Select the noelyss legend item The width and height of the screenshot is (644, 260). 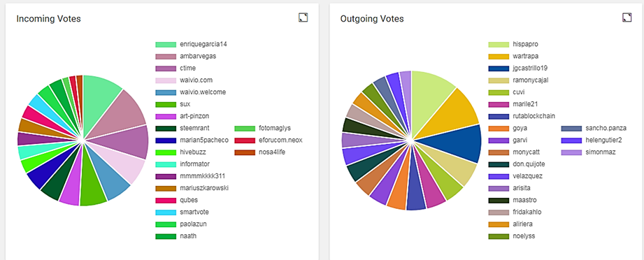512,236
